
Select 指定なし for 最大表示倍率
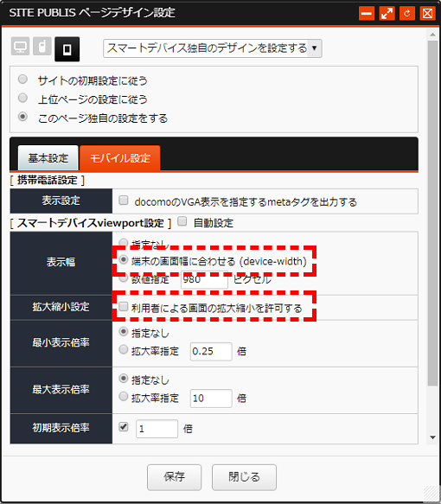click(124, 379)
